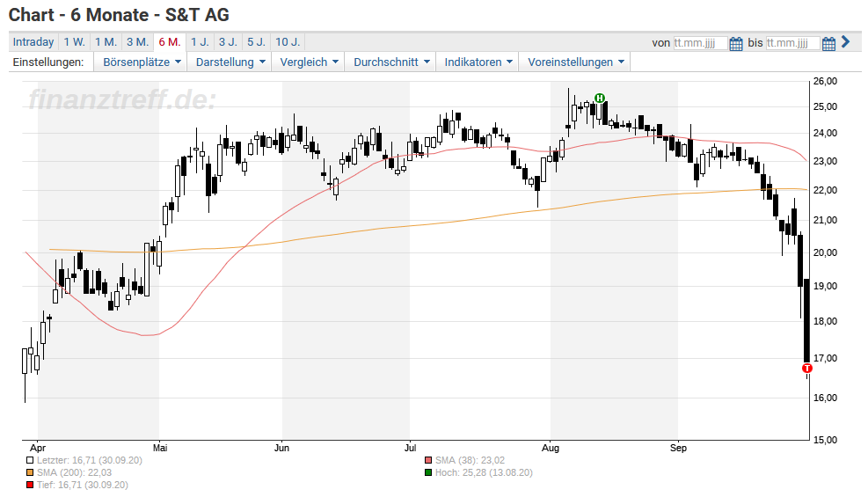
Task: Click the red Tief legend swatch
Action: point(30,485)
